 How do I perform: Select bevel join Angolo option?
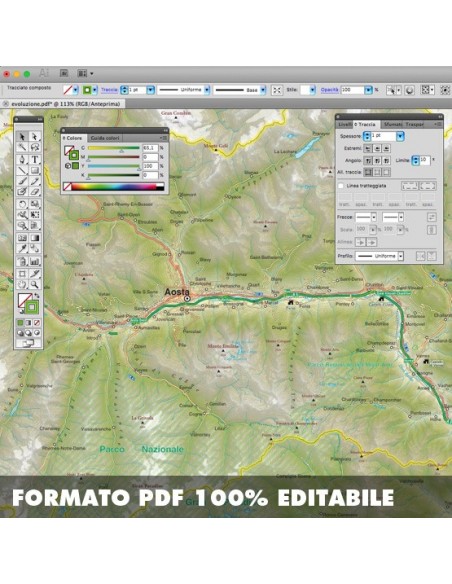pyautogui.click(x=386, y=161)
